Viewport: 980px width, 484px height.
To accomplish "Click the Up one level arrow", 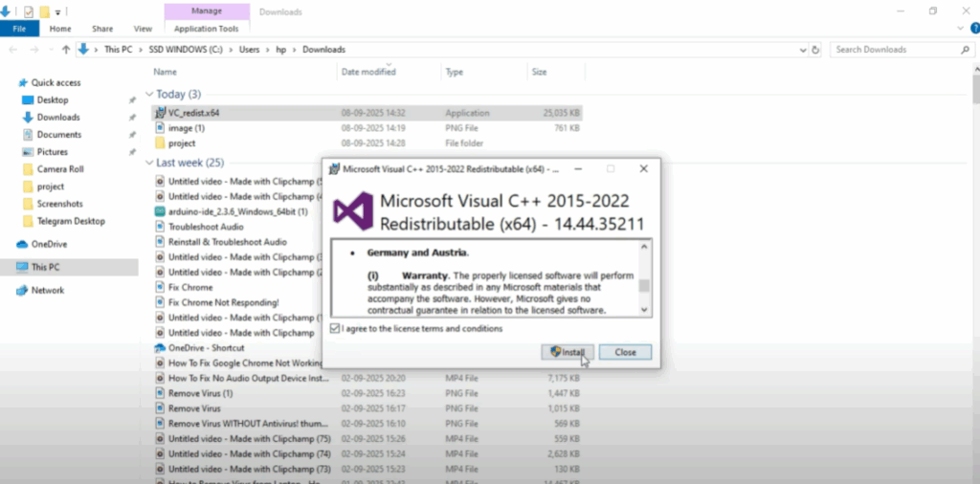I will tap(66, 50).
